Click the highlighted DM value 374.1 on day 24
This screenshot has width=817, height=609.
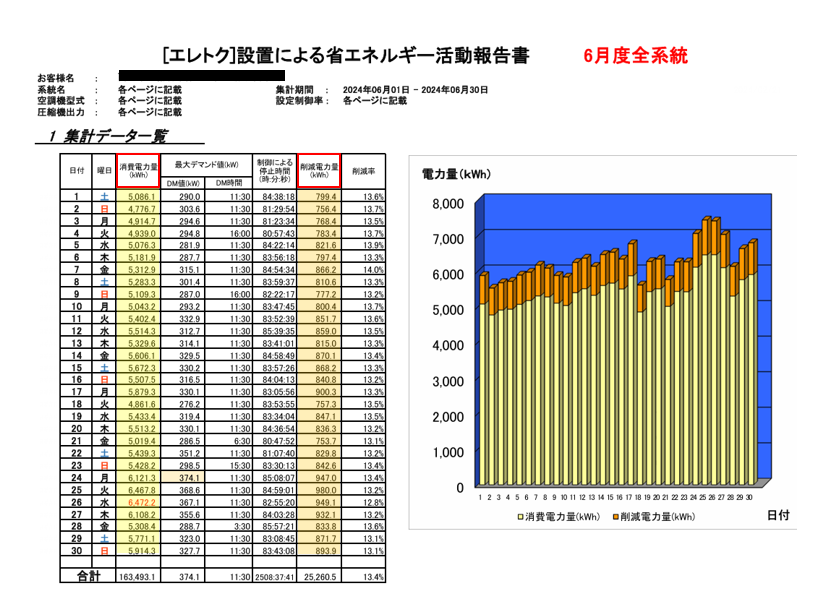point(190,478)
